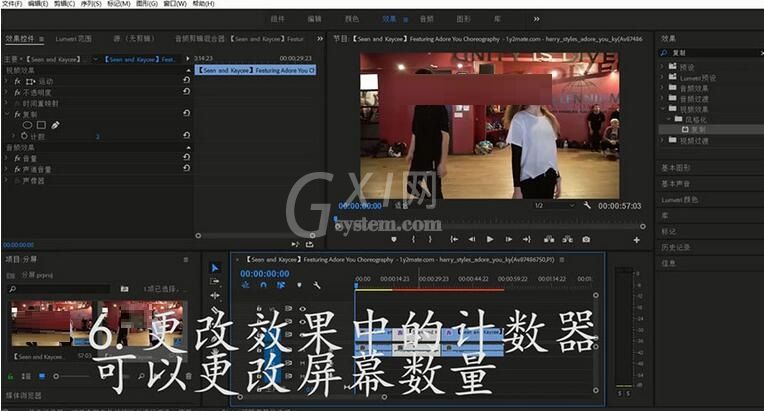Expand the 视频过渡 folder in Effects
This screenshot has height=411, width=764.
click(x=662, y=140)
